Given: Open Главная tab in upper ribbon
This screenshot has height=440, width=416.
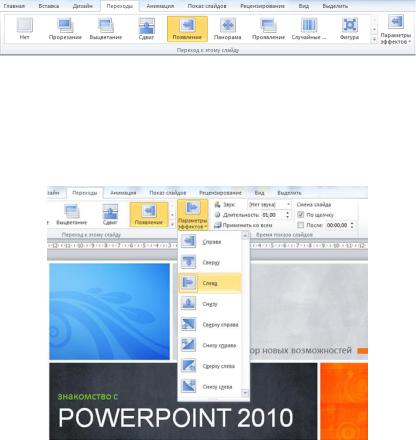Looking at the screenshot, I should click(x=14, y=6).
